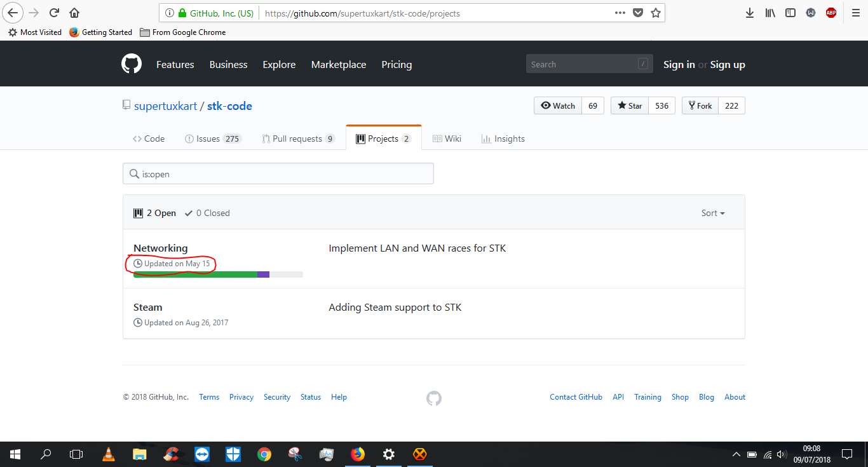Open the page actions three-dot menu
Viewport: 868px width, 467px height.
tap(620, 13)
